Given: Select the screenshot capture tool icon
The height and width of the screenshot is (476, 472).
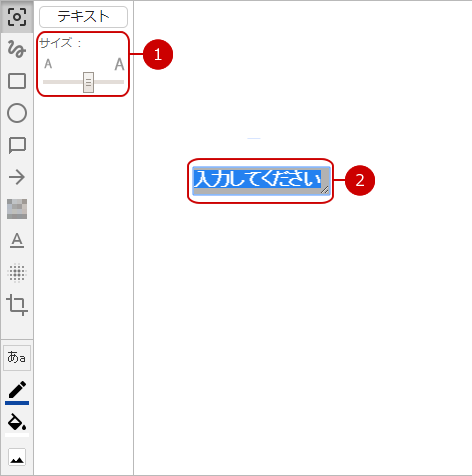Looking at the screenshot, I should tap(17, 17).
